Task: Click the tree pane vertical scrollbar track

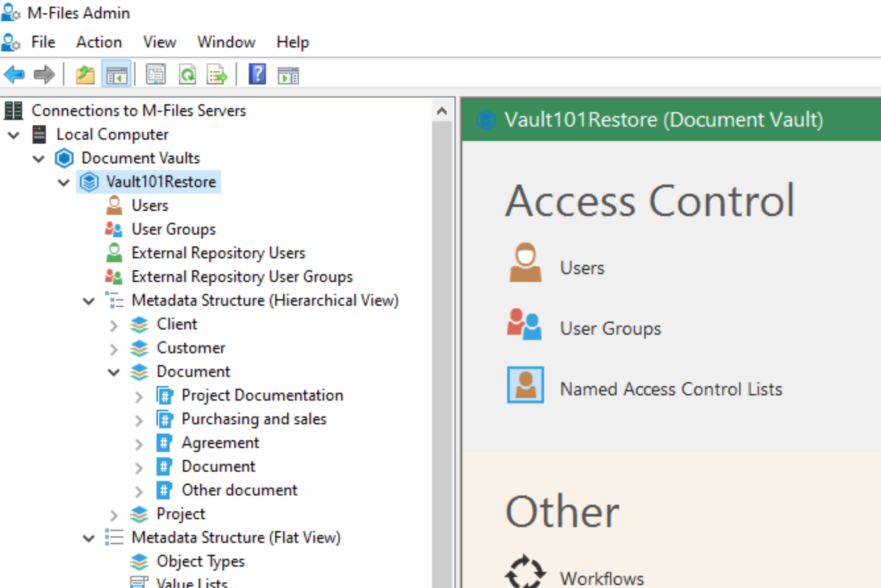Action: (x=442, y=355)
